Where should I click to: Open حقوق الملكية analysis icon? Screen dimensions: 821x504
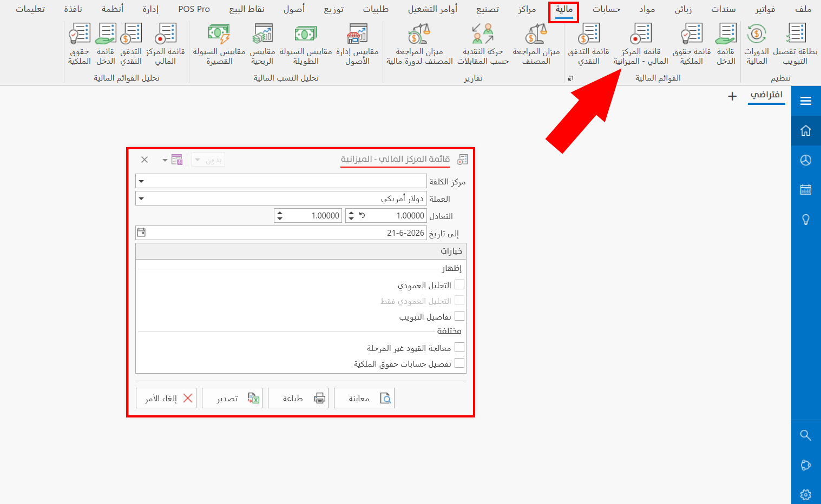click(80, 44)
